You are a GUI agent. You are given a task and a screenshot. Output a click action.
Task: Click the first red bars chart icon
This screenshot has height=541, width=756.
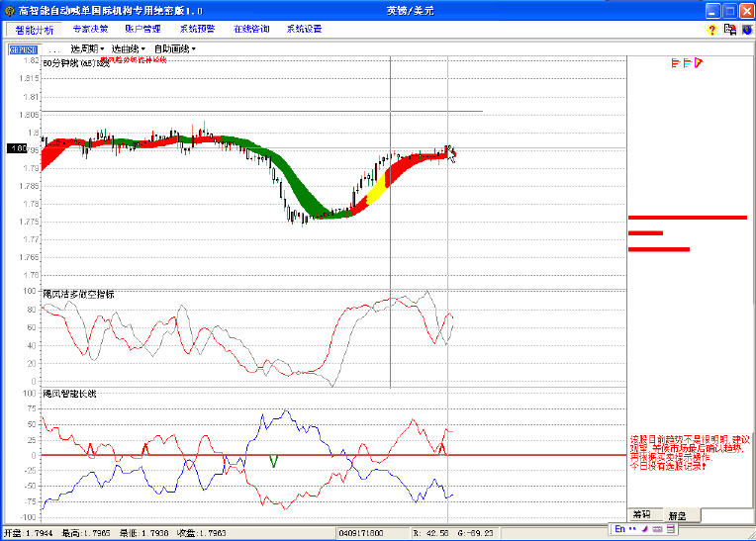click(675, 63)
